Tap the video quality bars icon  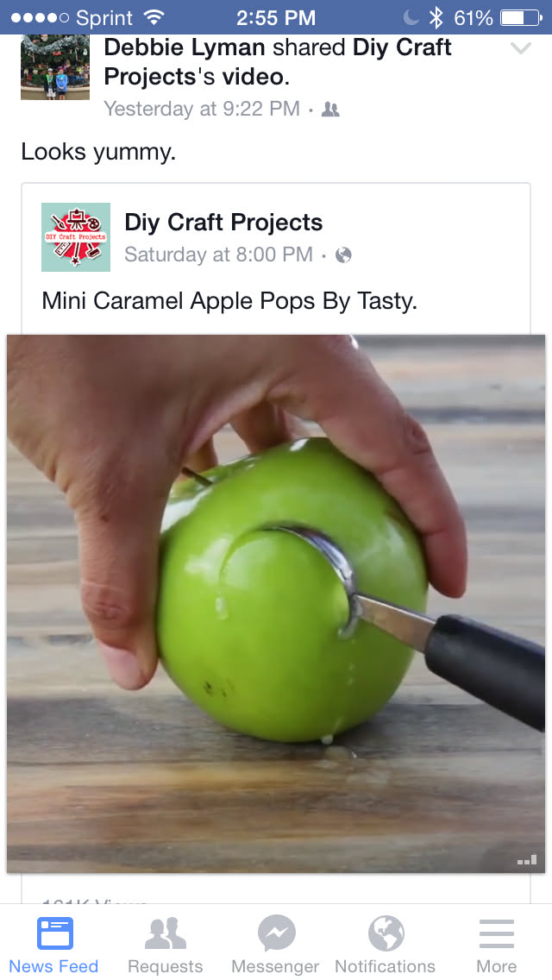click(527, 860)
